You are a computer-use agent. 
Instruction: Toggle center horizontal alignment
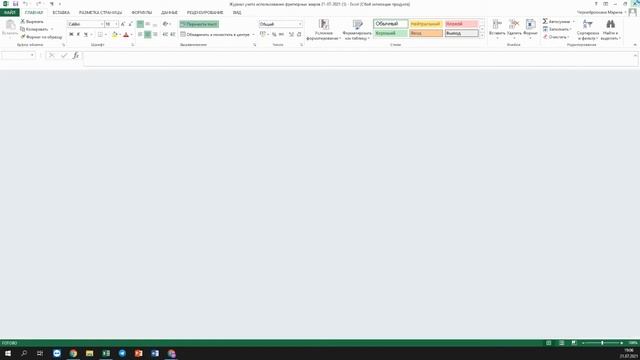[147, 35]
